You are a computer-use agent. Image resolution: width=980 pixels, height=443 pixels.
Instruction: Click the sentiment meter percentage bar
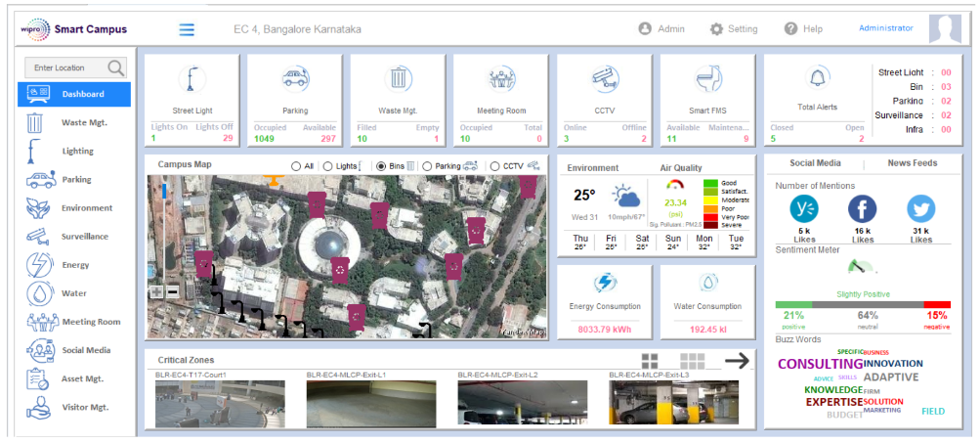(862, 304)
